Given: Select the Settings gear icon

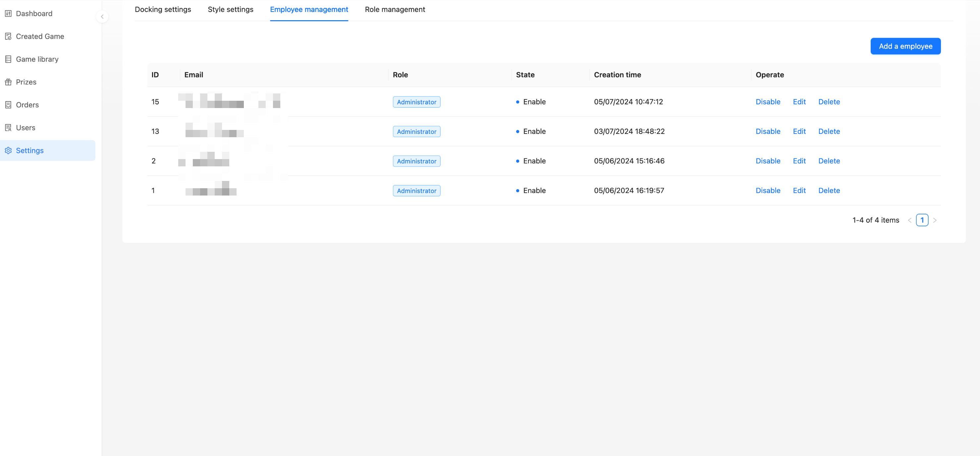Looking at the screenshot, I should coord(8,150).
